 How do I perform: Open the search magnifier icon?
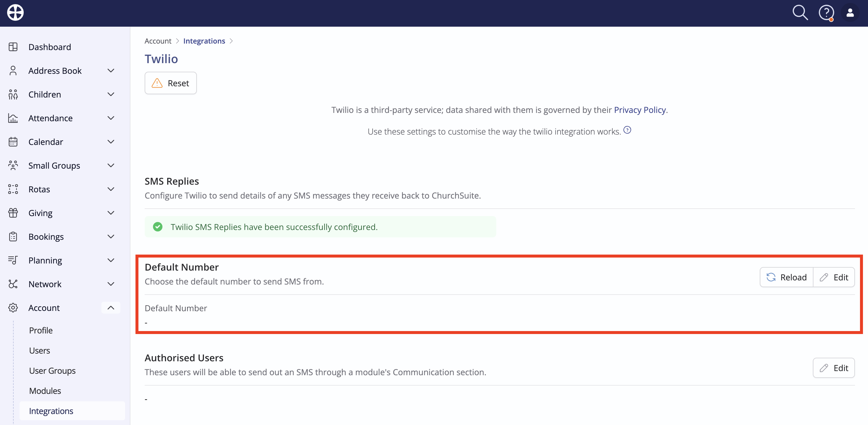pyautogui.click(x=800, y=13)
